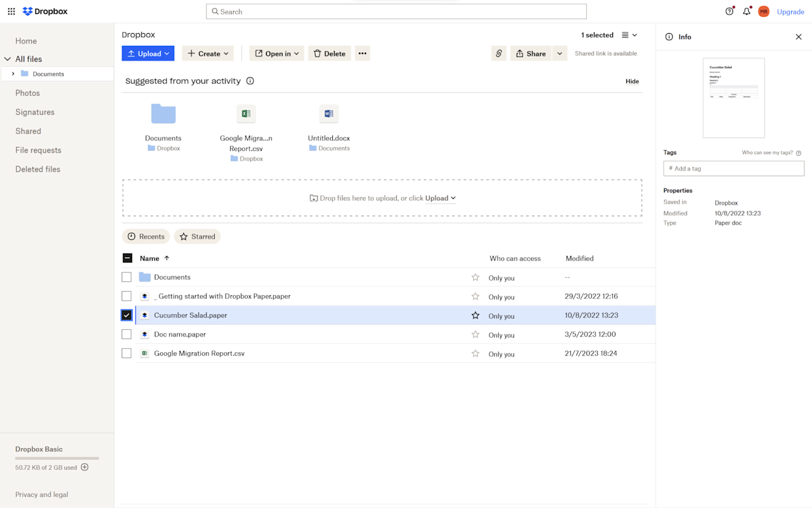
Task: Open the Create dropdown menu
Action: coord(208,53)
